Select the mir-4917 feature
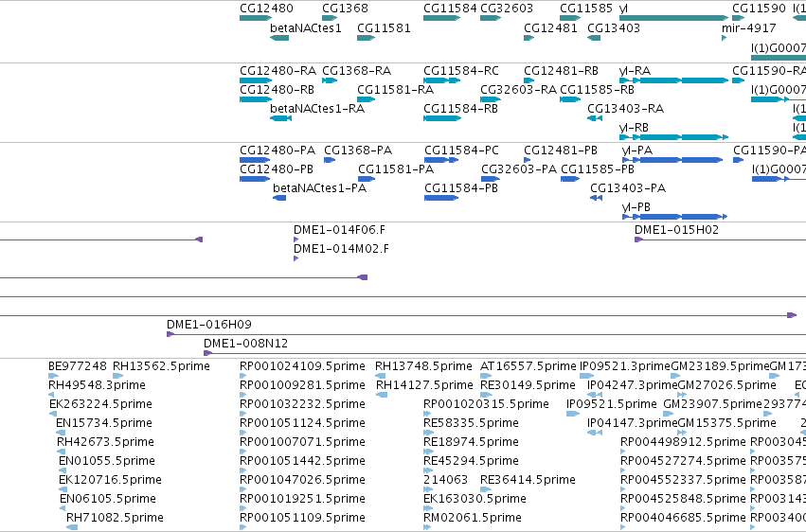Viewport: 806px width, 532px height. click(x=724, y=38)
